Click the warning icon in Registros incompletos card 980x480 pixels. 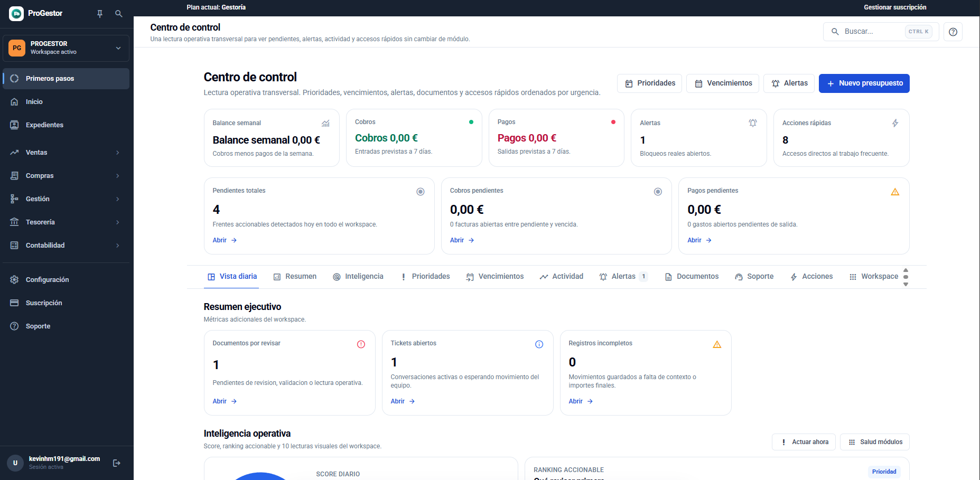click(x=717, y=344)
